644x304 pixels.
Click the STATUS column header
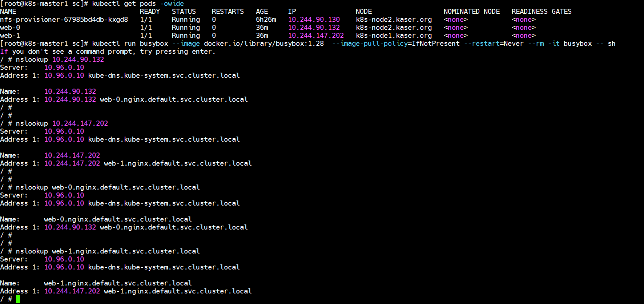pyautogui.click(x=184, y=12)
